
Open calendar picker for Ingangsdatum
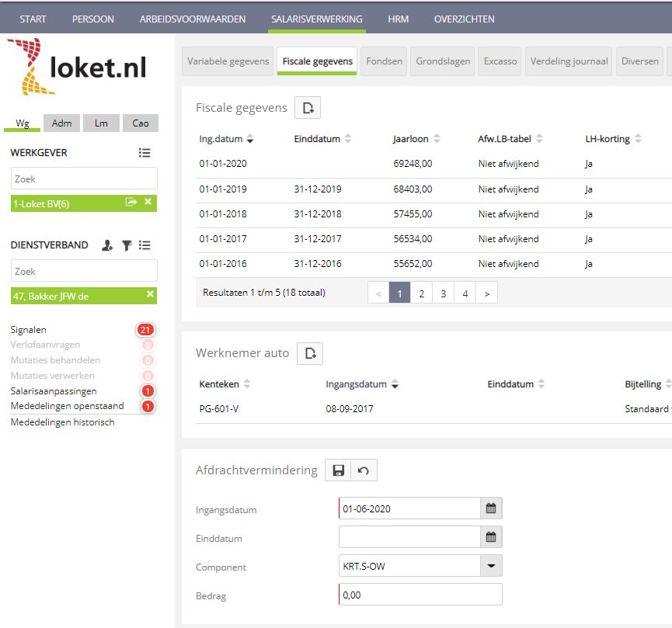coord(491,508)
